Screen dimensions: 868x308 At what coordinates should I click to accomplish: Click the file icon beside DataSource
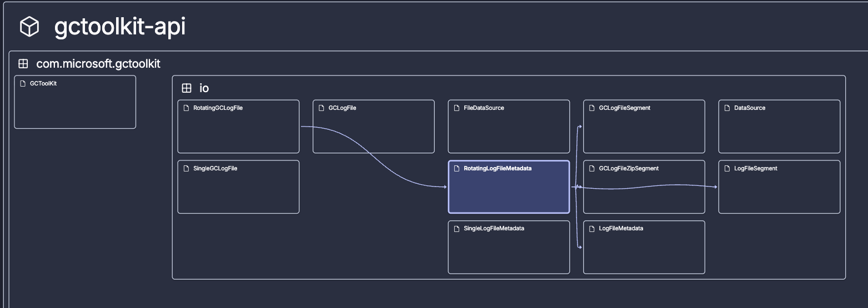[727, 108]
